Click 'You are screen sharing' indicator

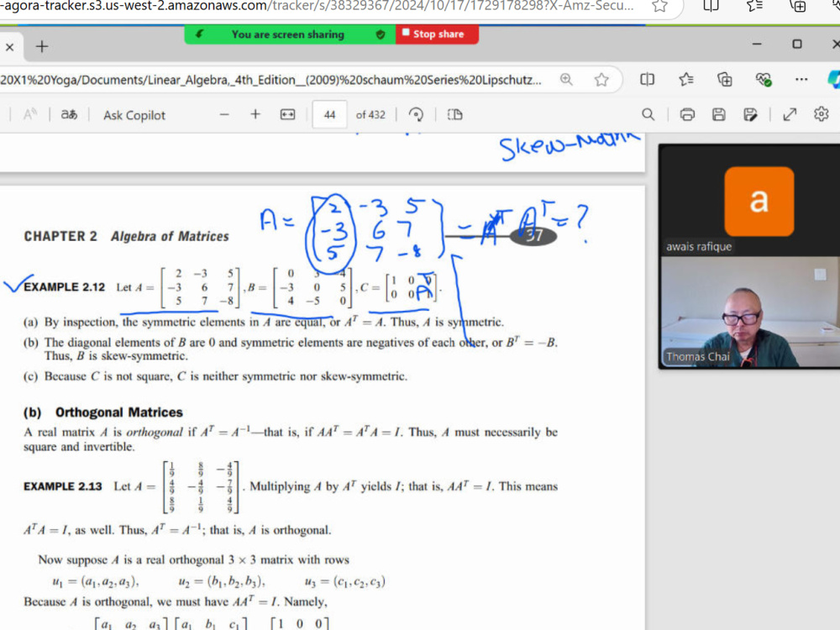287,34
